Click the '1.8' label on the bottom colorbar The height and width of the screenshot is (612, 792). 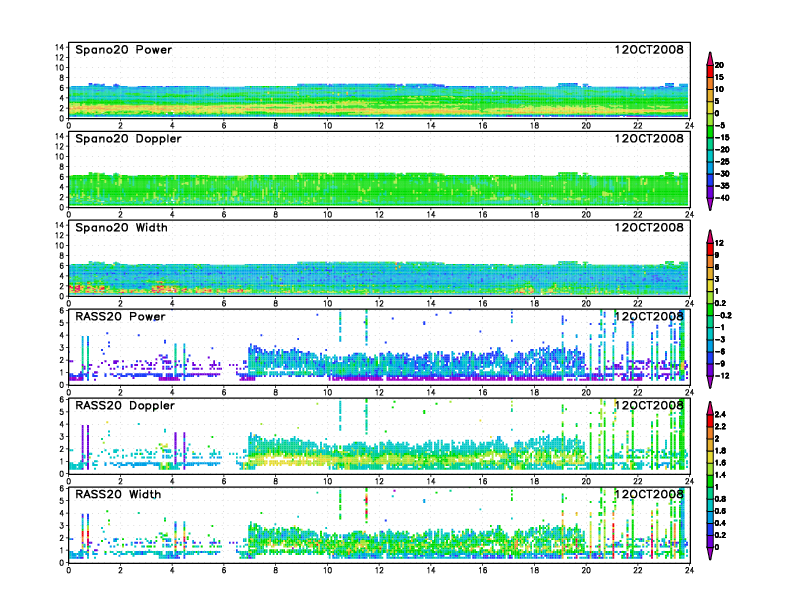(720, 451)
